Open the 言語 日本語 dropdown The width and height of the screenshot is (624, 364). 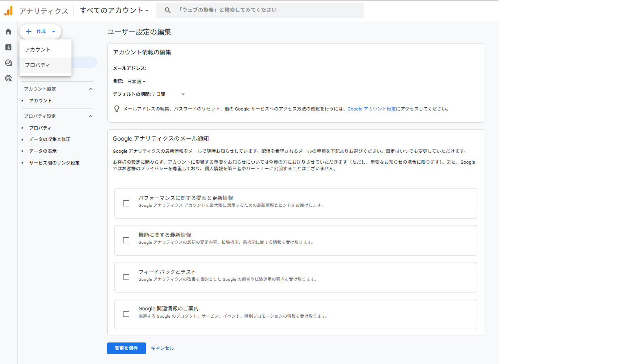pyautogui.click(x=136, y=82)
